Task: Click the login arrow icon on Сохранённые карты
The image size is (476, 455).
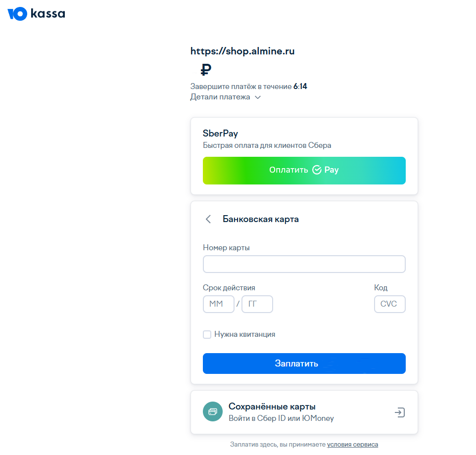Action: tap(400, 412)
